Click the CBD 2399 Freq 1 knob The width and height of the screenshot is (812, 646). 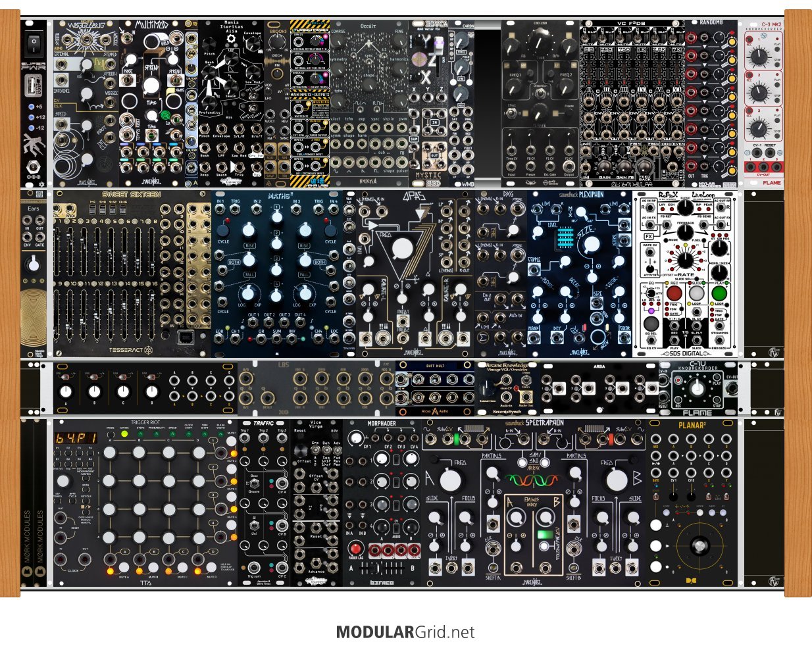515,86
